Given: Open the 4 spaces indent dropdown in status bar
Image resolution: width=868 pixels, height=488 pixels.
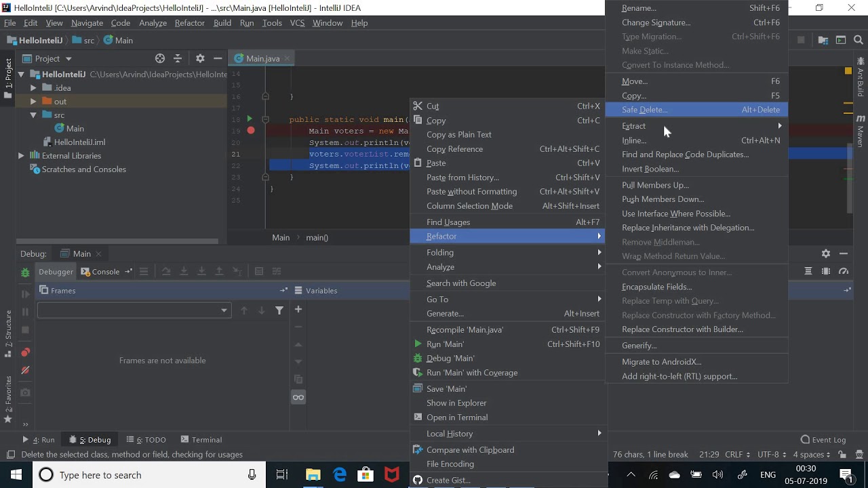Looking at the screenshot, I should [x=812, y=454].
